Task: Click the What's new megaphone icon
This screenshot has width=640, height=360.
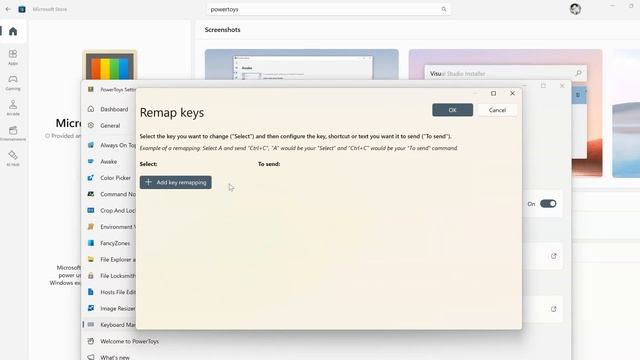Action: pyautogui.click(x=91, y=357)
